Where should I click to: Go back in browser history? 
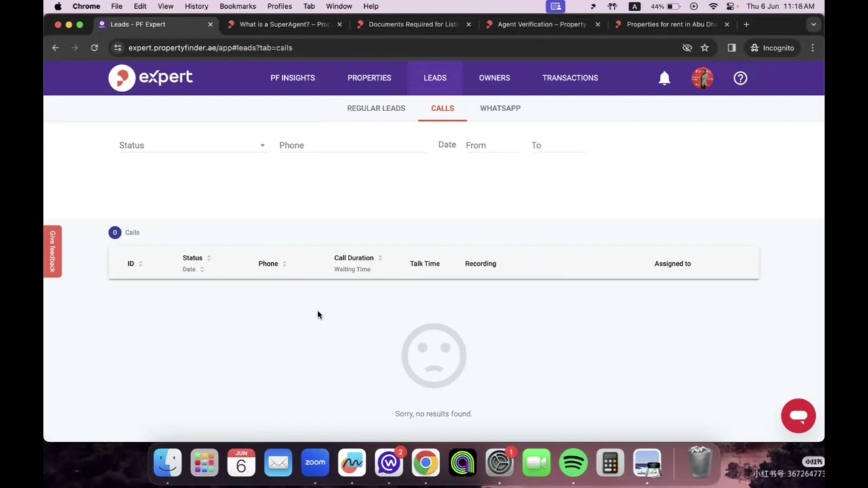click(56, 47)
